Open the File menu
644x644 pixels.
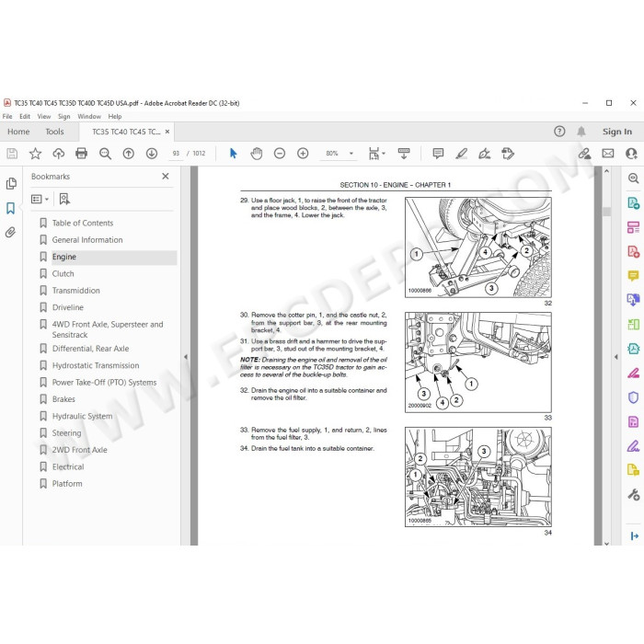(7, 117)
